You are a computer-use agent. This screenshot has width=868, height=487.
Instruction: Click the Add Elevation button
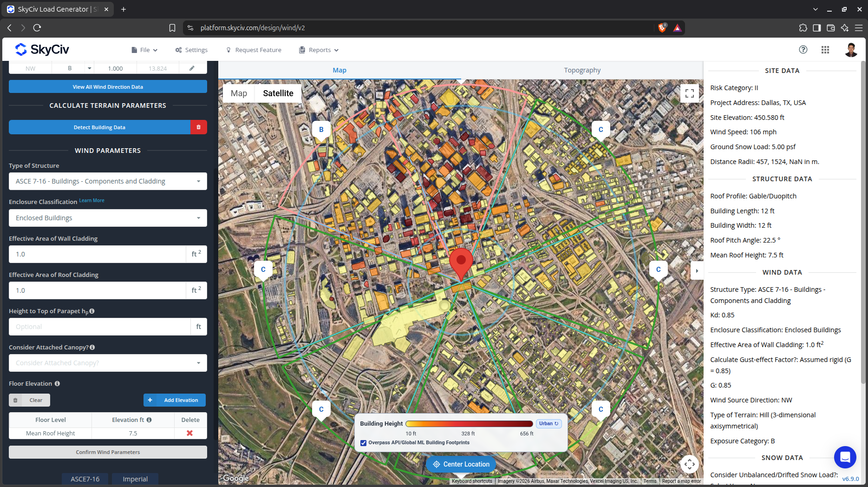pos(175,400)
